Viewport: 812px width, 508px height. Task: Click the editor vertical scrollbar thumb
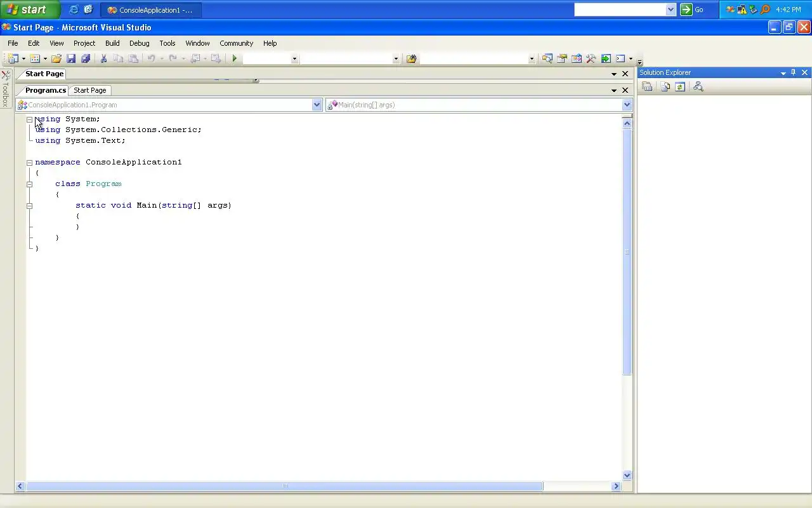627,252
